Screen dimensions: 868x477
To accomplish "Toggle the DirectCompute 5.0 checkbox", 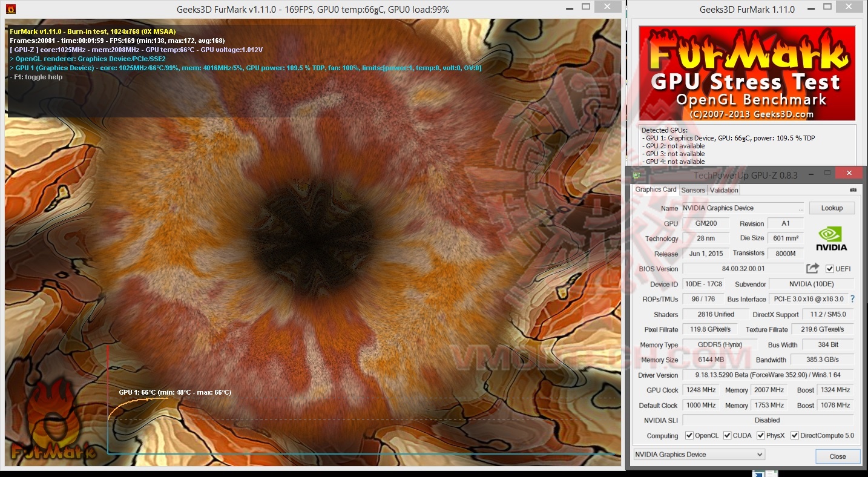I will (794, 435).
